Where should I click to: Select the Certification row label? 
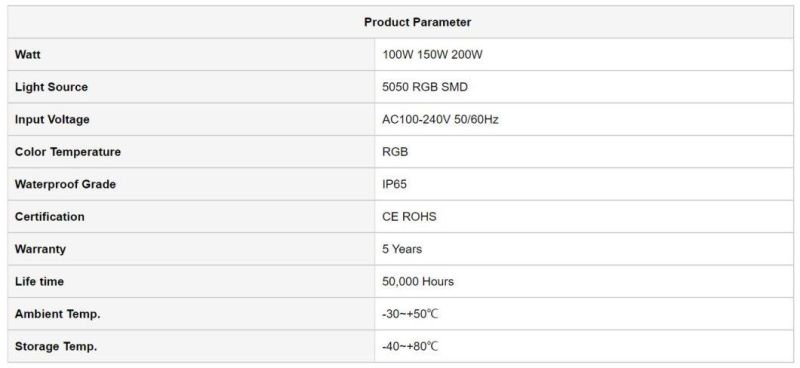[x=49, y=216]
